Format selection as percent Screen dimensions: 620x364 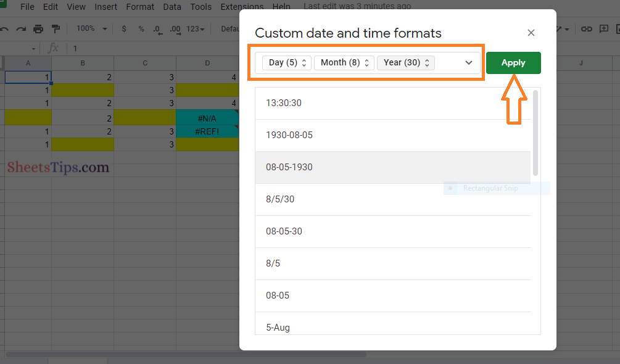pos(141,28)
